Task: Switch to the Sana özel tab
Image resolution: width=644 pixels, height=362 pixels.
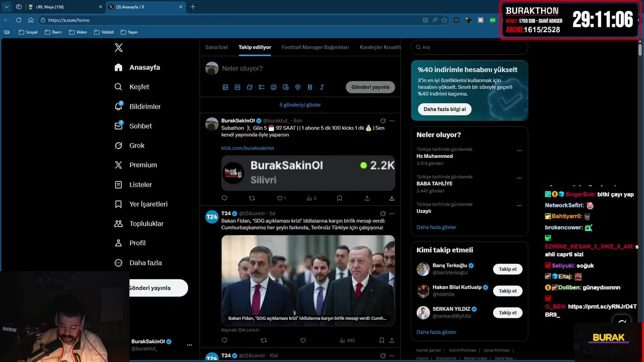Action: click(216, 47)
